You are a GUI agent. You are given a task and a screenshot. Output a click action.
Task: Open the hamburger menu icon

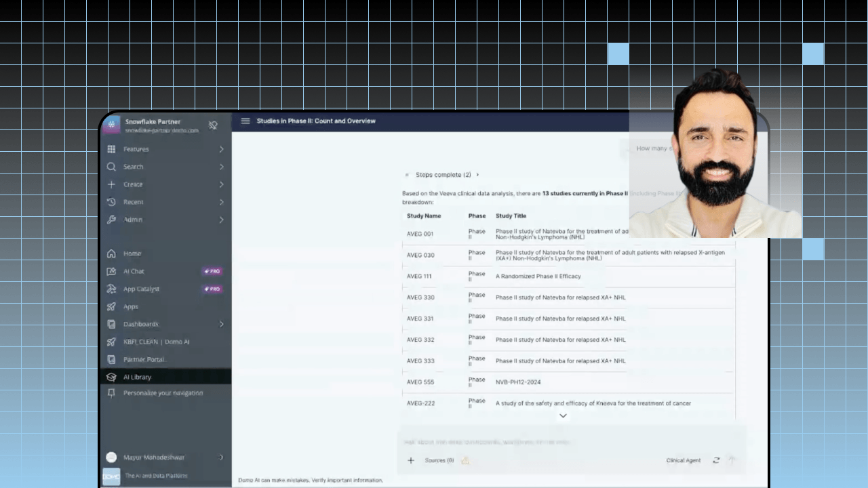(x=245, y=121)
